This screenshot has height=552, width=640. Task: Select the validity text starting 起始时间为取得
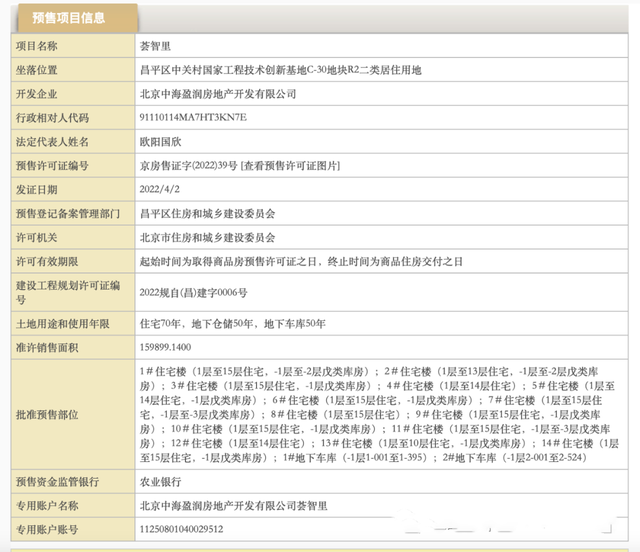click(301, 262)
